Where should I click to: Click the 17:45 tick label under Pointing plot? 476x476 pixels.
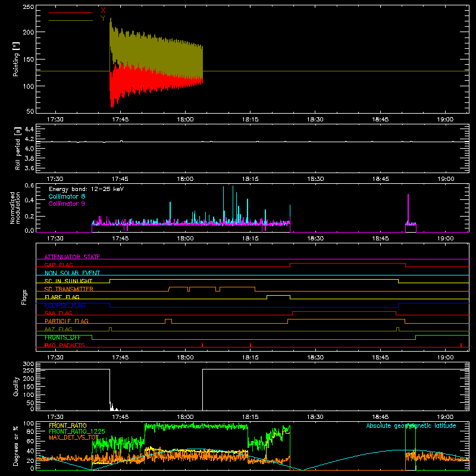coord(120,120)
